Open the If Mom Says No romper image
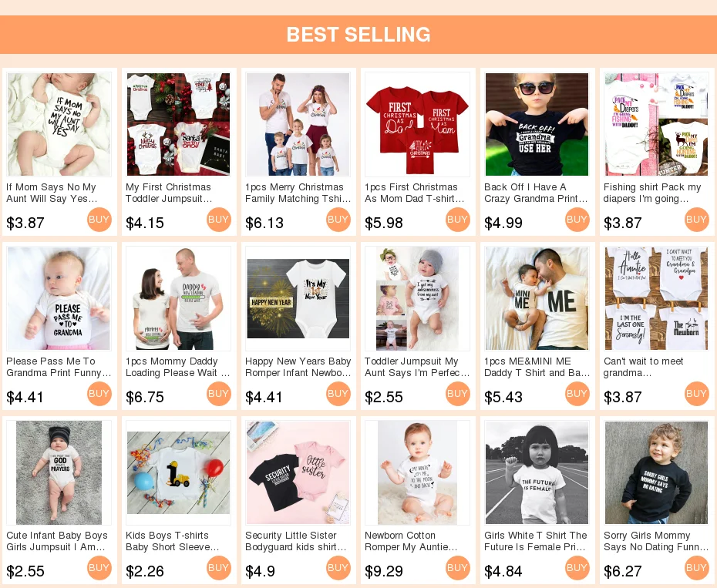Image resolution: width=717 pixels, height=588 pixels. coord(59,124)
